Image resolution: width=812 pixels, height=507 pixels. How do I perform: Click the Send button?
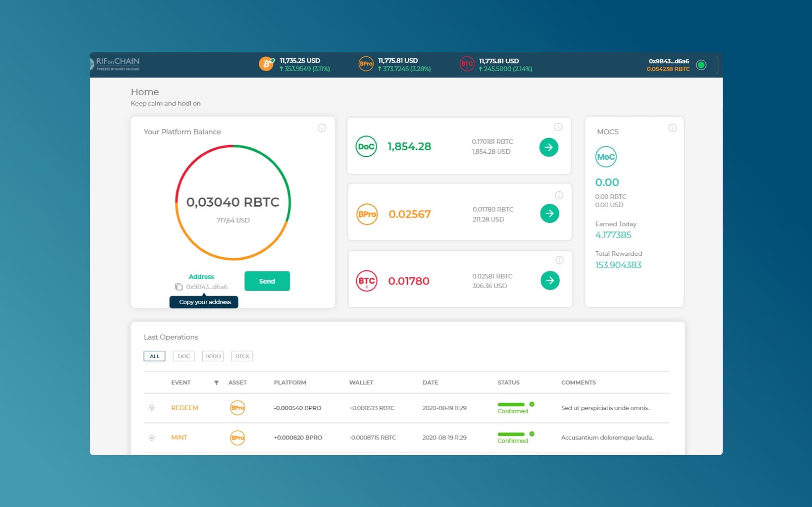267,281
